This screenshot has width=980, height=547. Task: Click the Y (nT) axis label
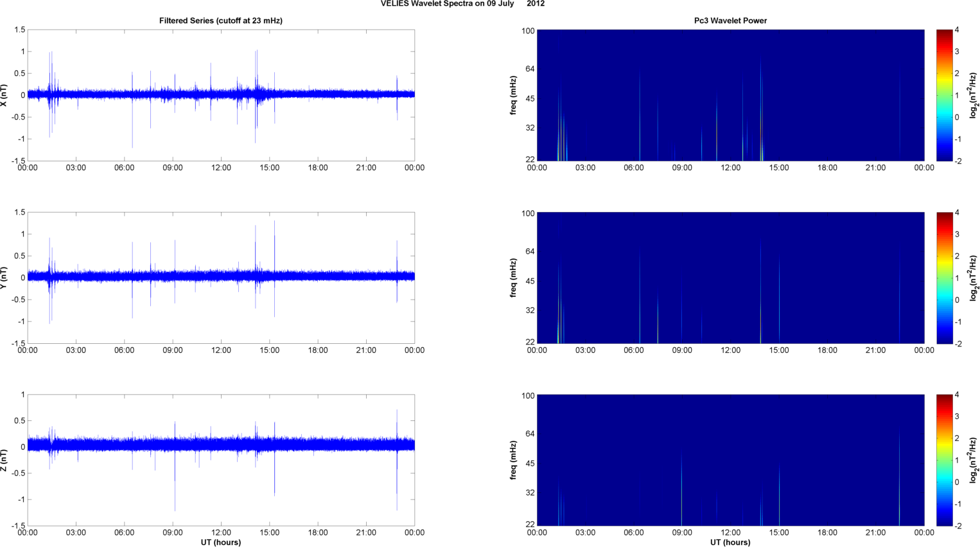4,278
